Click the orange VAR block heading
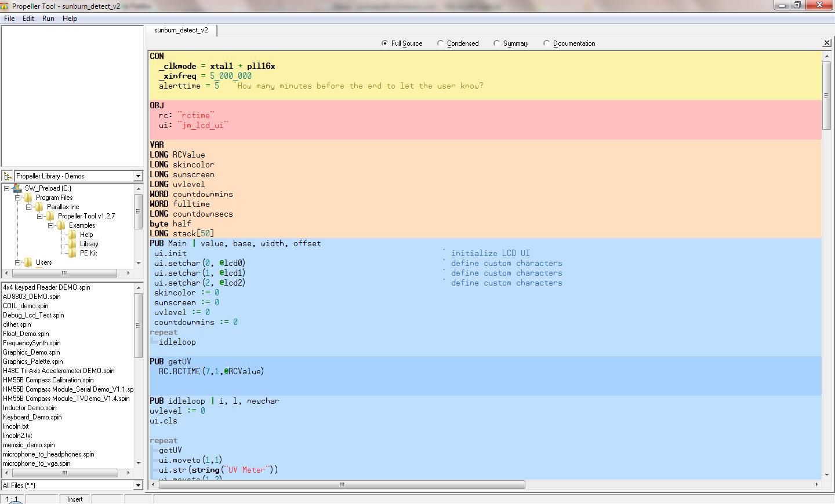The width and height of the screenshot is (835, 504). coord(157,145)
